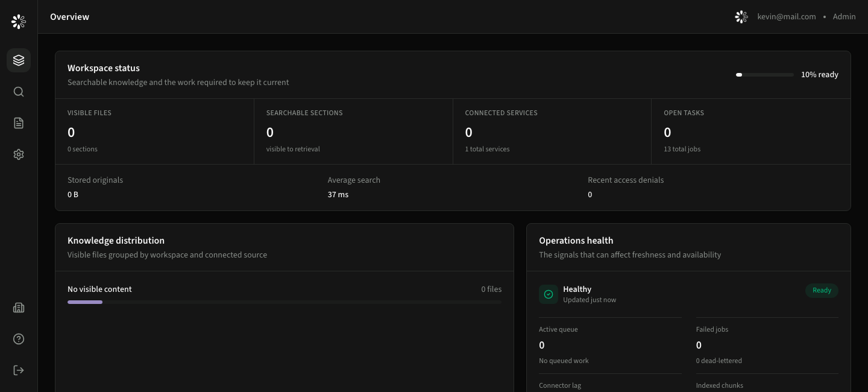Viewport: 868px width, 392px height.
Task: Click the user avatar next to kevin@mail.com
Action: click(741, 17)
